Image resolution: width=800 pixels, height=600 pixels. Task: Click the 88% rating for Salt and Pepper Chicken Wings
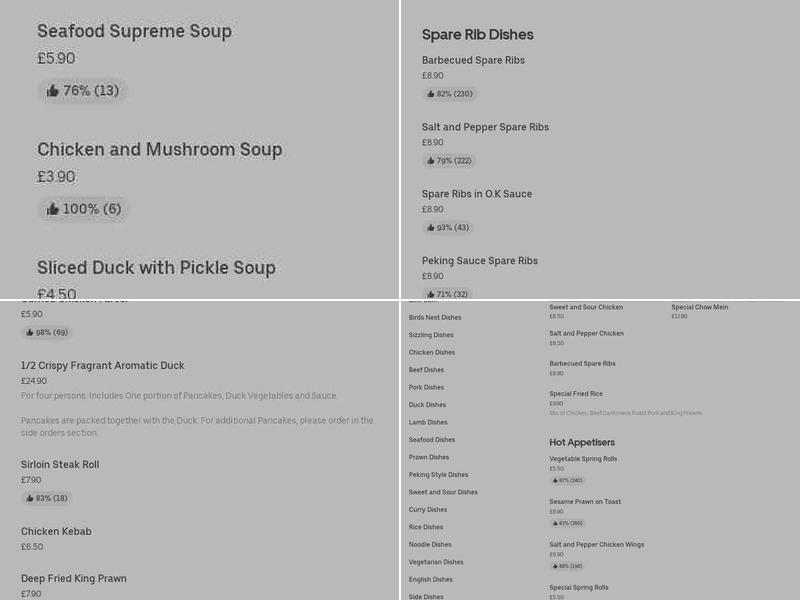[569, 566]
